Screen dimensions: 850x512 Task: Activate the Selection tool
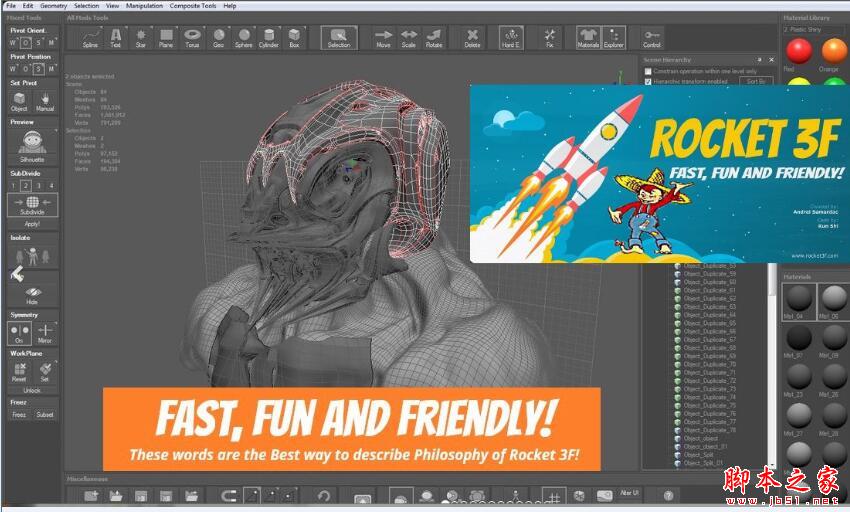339,38
